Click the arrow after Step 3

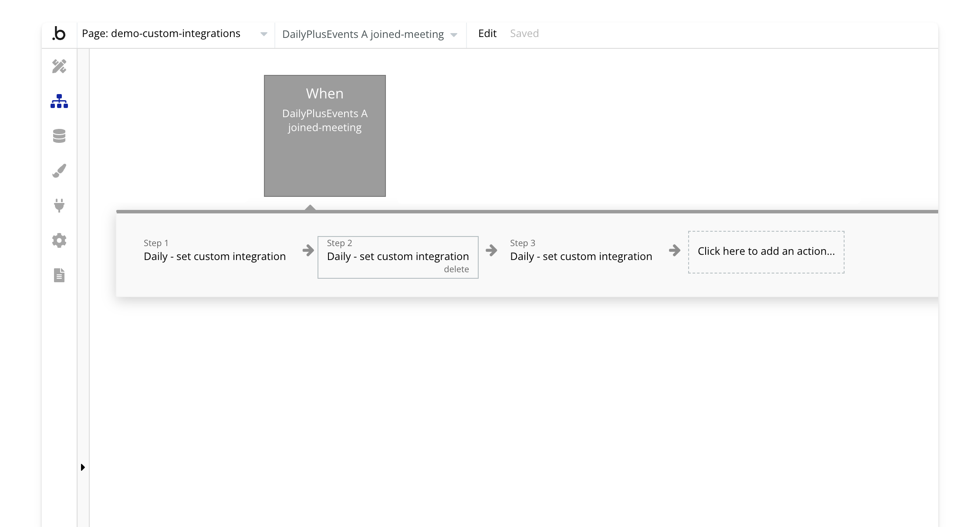[x=675, y=250]
